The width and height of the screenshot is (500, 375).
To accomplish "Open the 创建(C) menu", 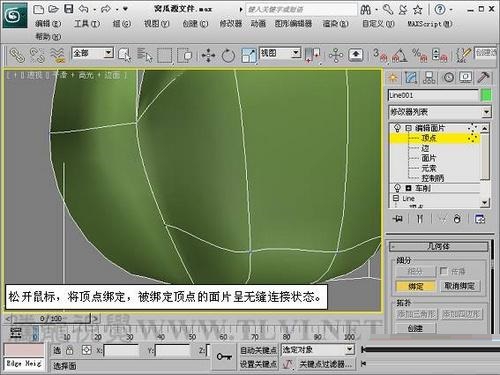I will coord(195,24).
